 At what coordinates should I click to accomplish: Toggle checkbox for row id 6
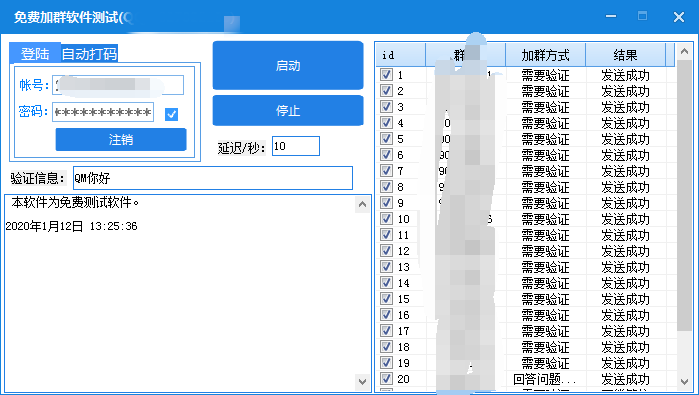[x=387, y=155]
